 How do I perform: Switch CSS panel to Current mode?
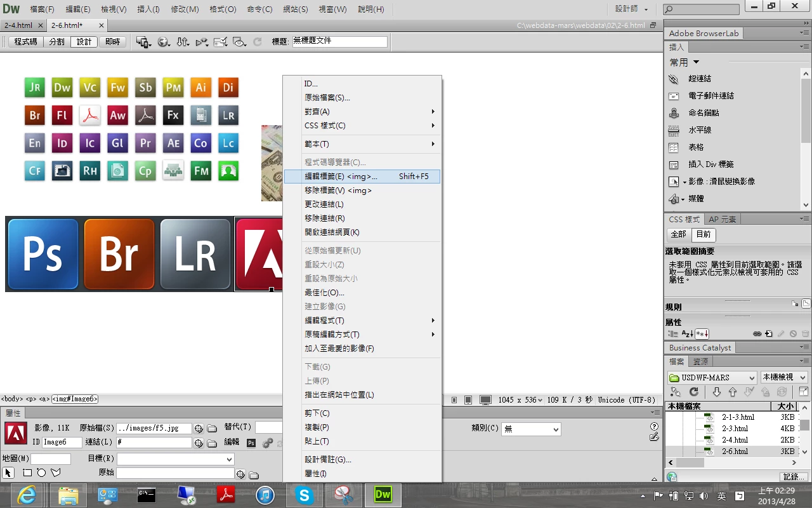click(x=703, y=234)
